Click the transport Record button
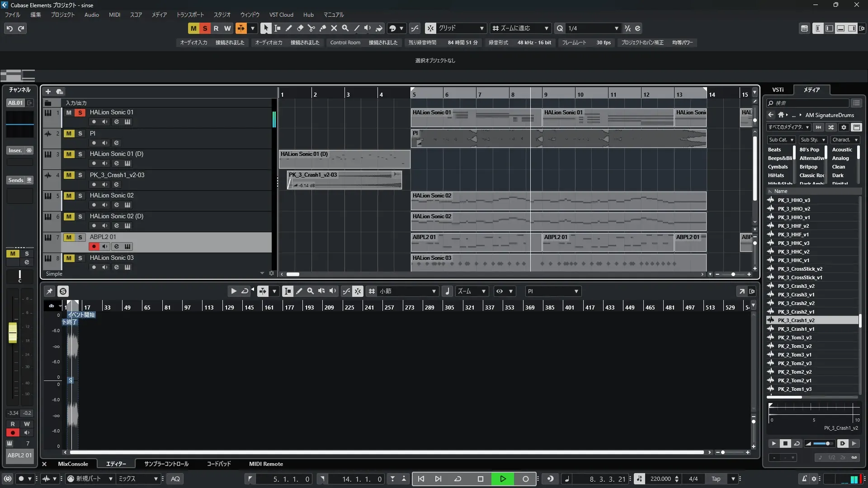Viewport: 868px width, 488px height. tap(525, 479)
